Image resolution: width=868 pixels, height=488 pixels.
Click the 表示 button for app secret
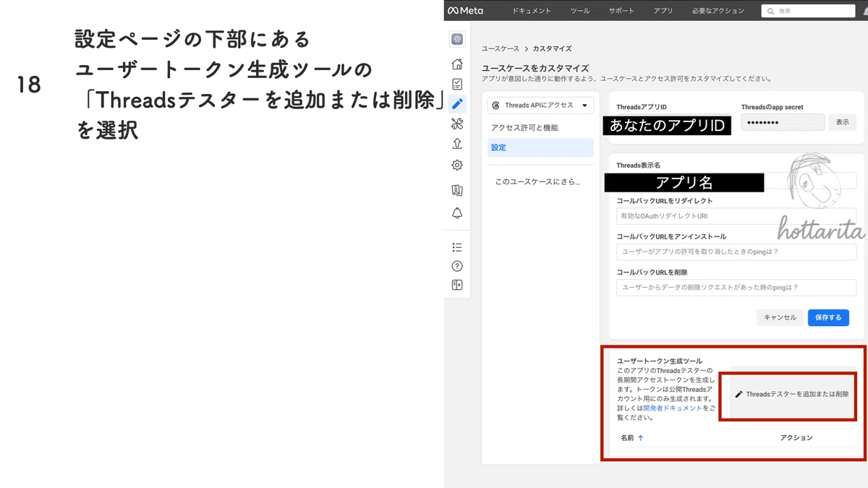(x=842, y=122)
